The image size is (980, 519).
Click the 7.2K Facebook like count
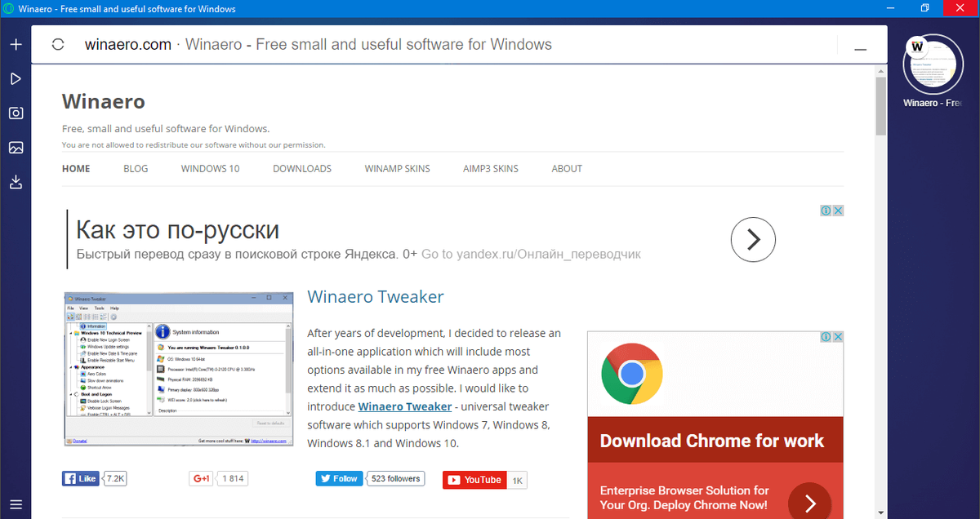[115, 478]
